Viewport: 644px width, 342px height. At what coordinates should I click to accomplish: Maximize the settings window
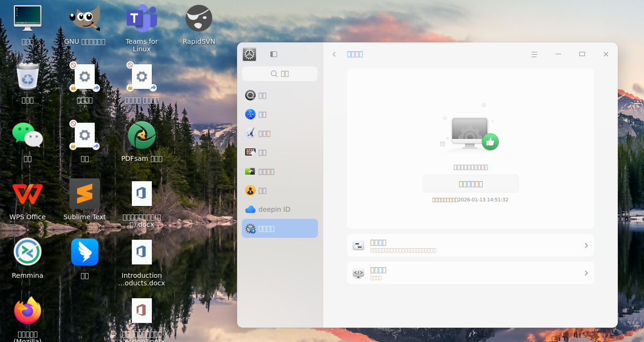[582, 54]
